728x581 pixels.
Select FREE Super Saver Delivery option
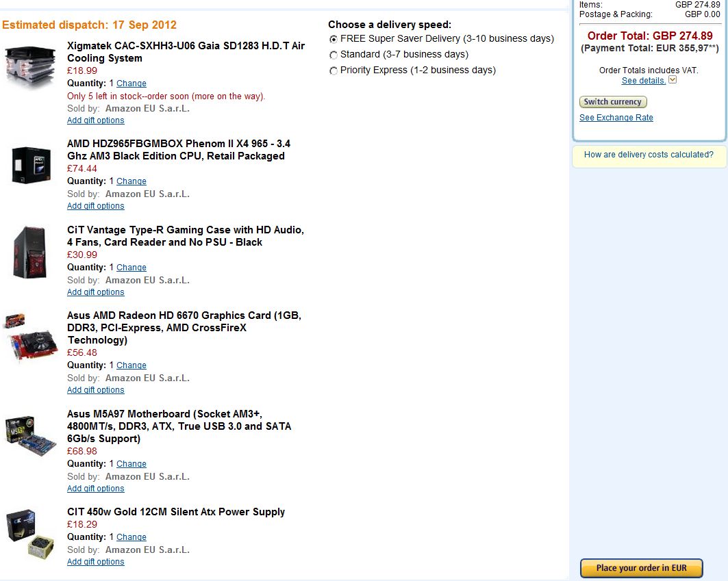[x=333, y=40]
